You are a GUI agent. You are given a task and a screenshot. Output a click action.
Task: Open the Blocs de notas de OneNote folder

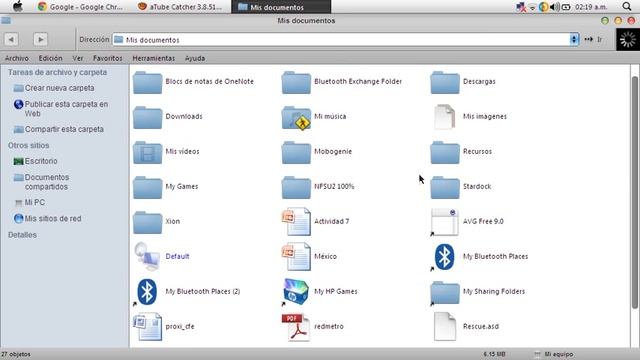pos(147,82)
